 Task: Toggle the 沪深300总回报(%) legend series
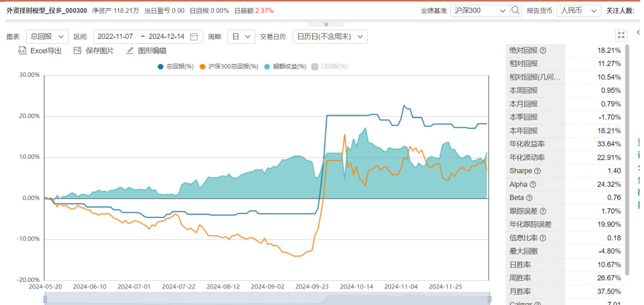pyautogui.click(x=229, y=66)
